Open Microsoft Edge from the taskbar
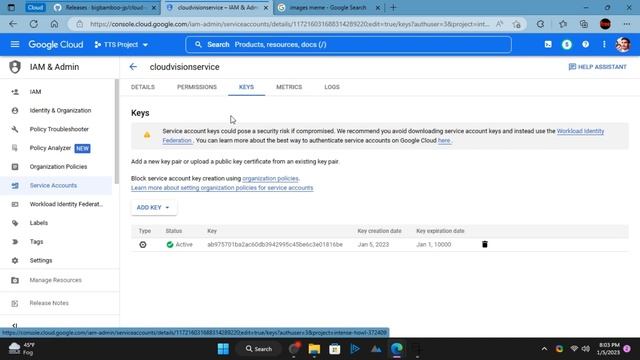Viewport: 640px width, 360px height. [x=397, y=349]
